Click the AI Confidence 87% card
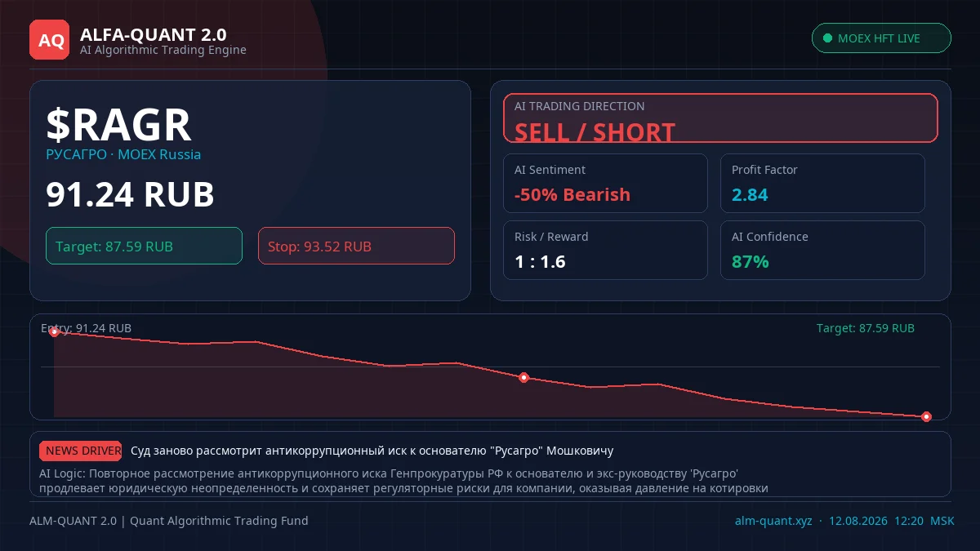 (822, 250)
